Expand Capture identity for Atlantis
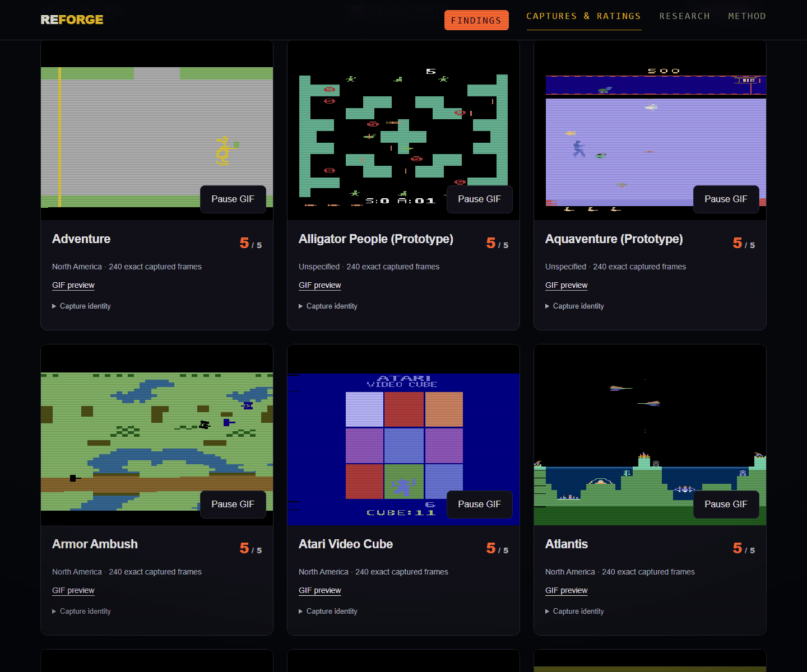 click(575, 612)
